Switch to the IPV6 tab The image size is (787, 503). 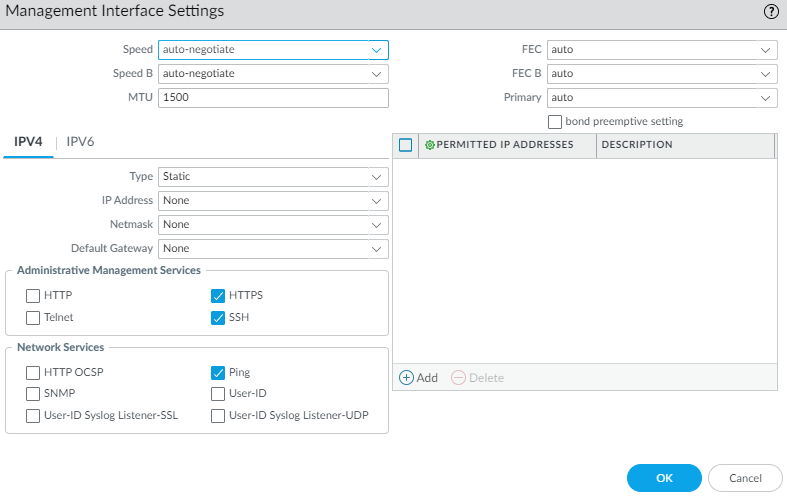coord(80,142)
